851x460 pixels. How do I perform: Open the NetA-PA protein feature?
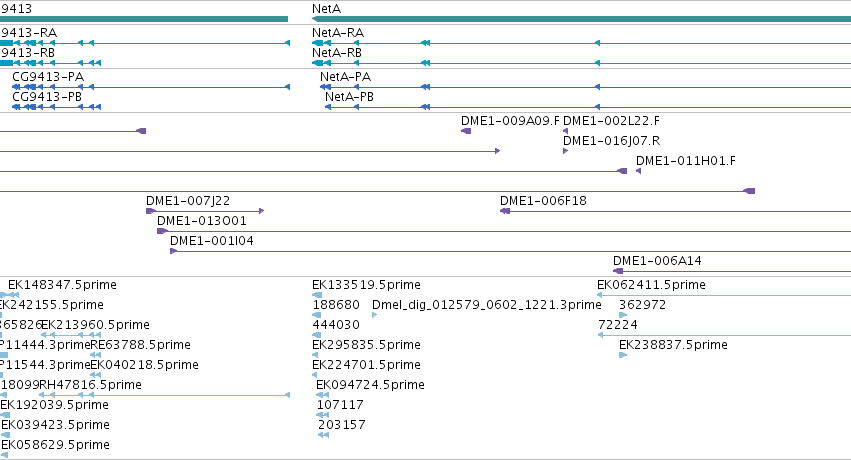(586, 87)
